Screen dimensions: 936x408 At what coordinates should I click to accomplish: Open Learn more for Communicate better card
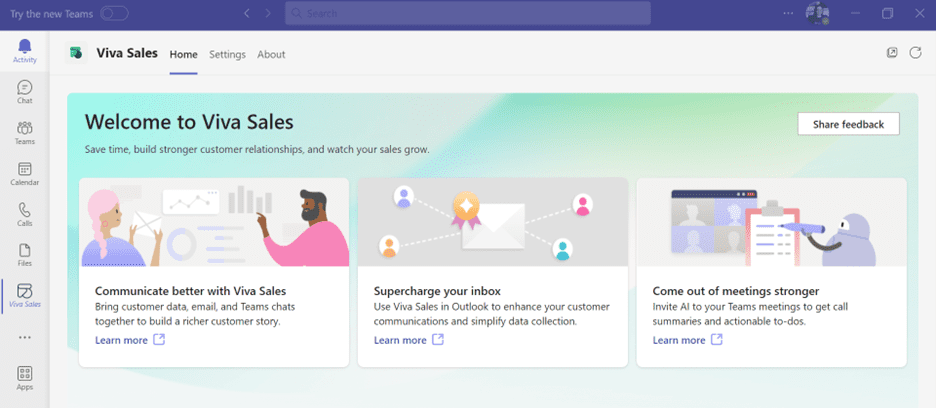click(x=121, y=340)
